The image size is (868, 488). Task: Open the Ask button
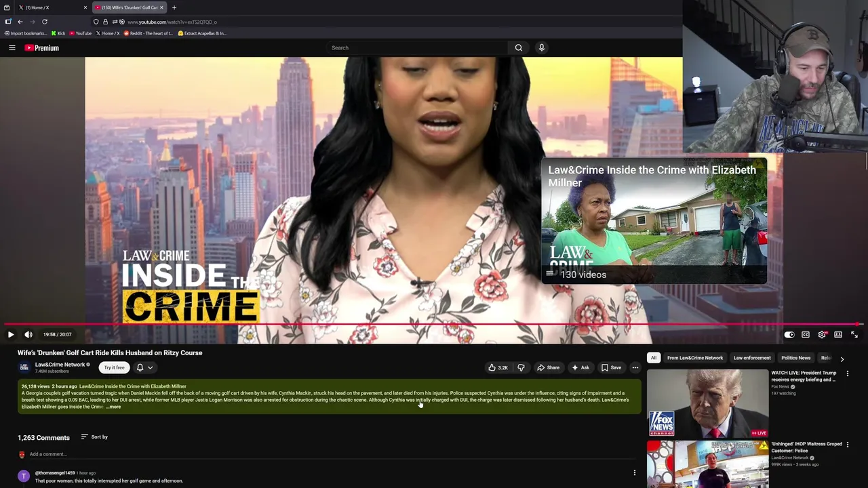point(580,367)
